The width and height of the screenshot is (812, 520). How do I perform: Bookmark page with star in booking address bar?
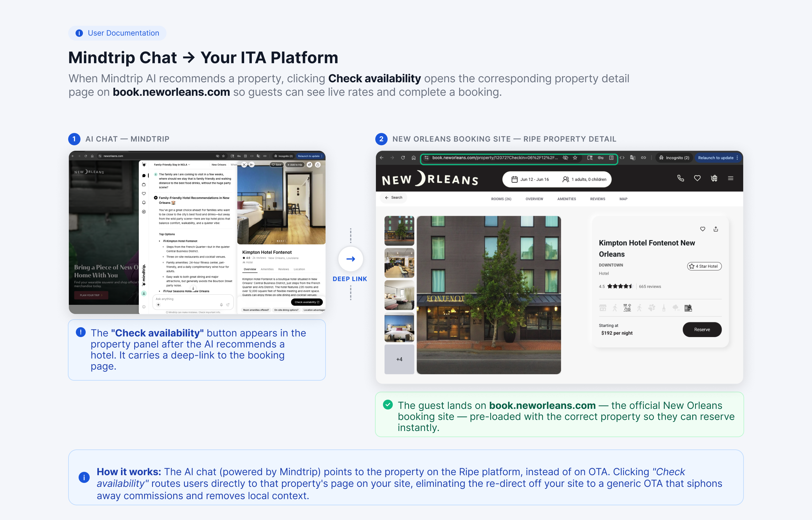click(x=575, y=158)
